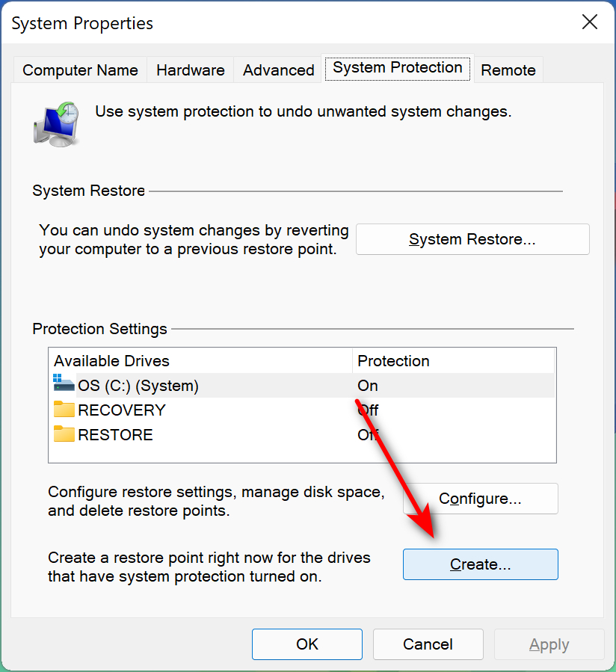Click the Protection column header
This screenshot has width=616, height=672.
(453, 361)
